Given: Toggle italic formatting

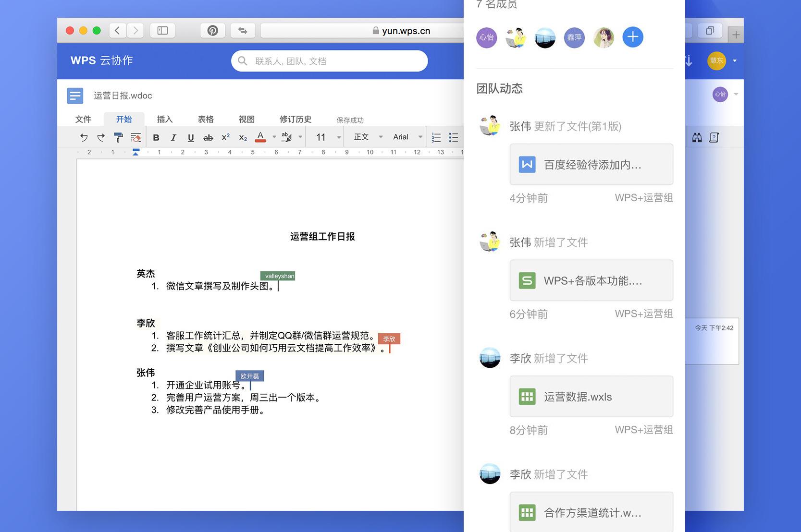Looking at the screenshot, I should tap(173, 137).
